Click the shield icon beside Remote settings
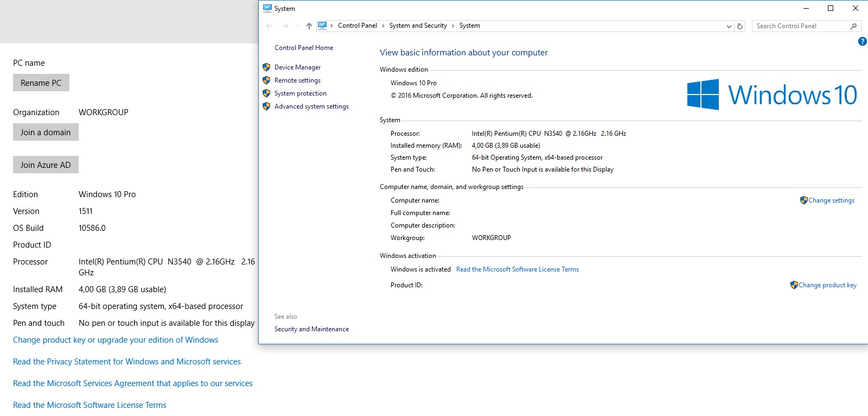 [x=266, y=80]
